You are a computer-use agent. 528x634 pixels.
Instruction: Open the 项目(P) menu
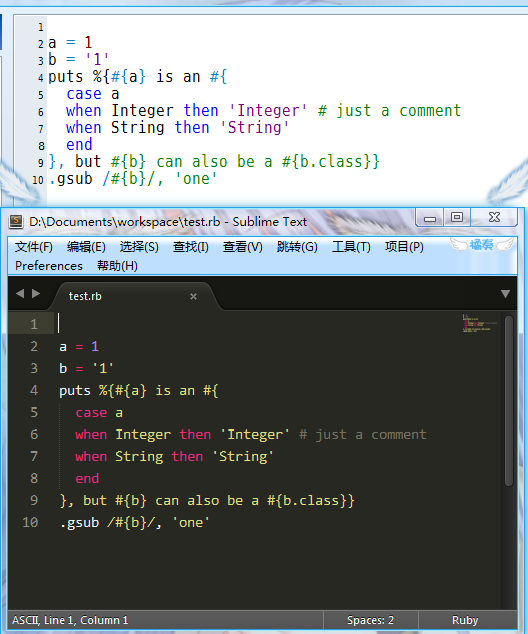404,247
